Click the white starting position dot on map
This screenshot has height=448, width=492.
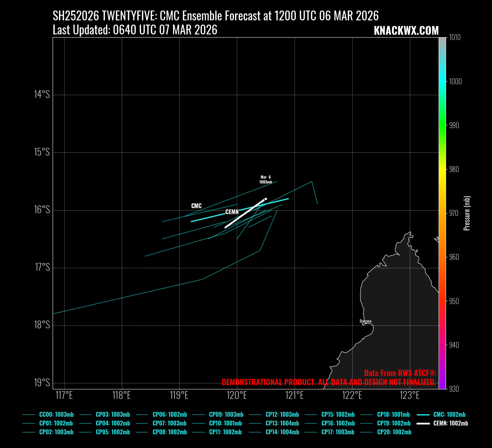coord(266,199)
